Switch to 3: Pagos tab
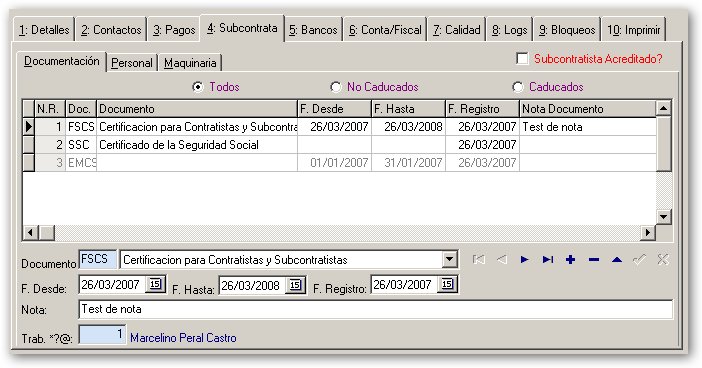 pyautogui.click(x=174, y=30)
